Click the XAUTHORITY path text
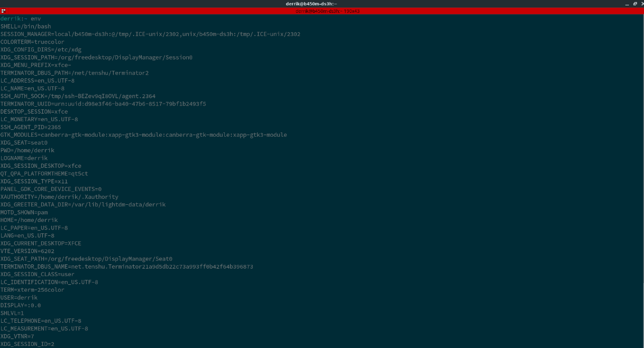 point(59,196)
